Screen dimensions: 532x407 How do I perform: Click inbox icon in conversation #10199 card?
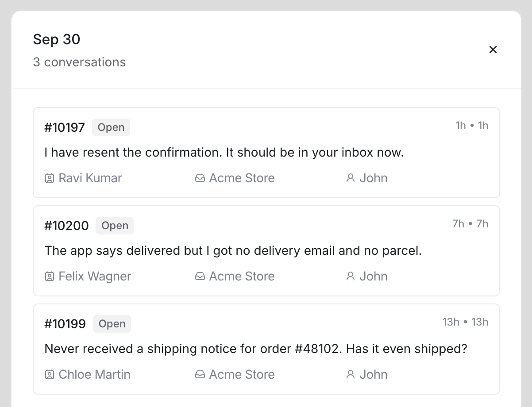tap(200, 375)
